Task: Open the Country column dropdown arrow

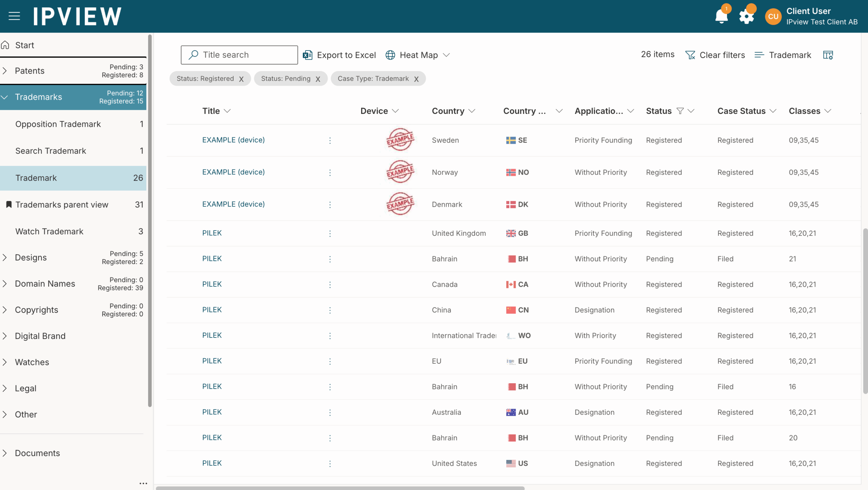Action: [472, 111]
